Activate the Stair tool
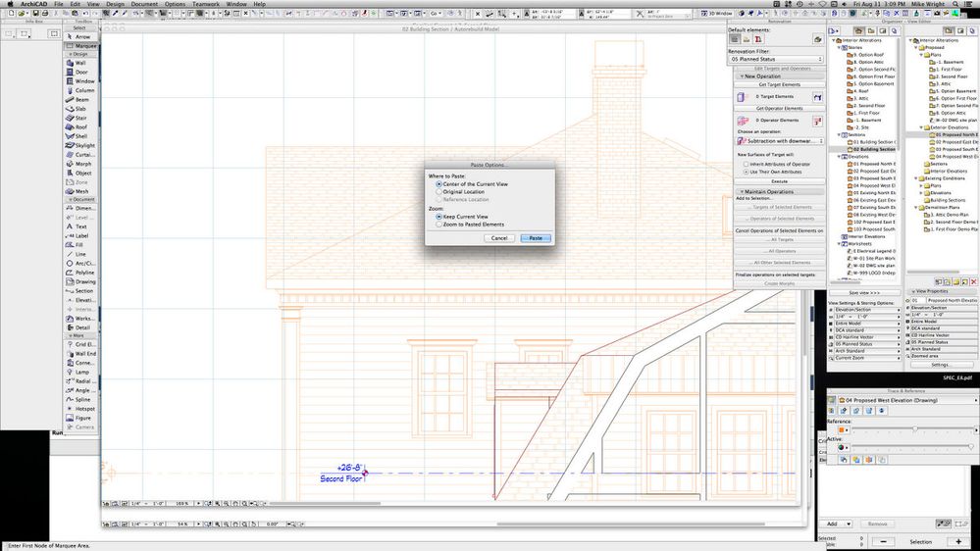This screenshot has height=551, width=980. (80, 118)
